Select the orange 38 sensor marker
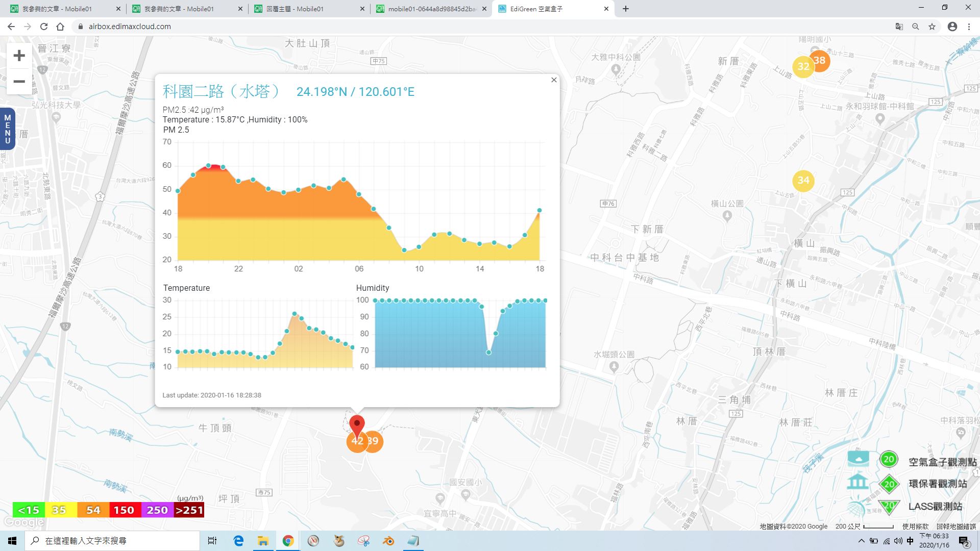Viewport: 980px width, 551px height. point(820,61)
